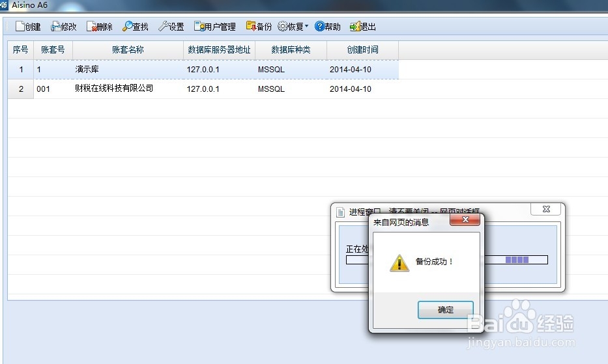
Task: Click the 数据库服务器地址 column header
Action: (219, 49)
